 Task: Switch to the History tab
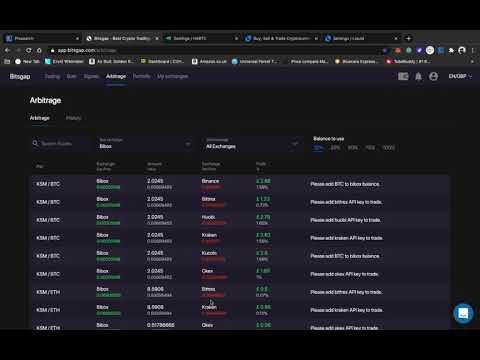click(73, 118)
